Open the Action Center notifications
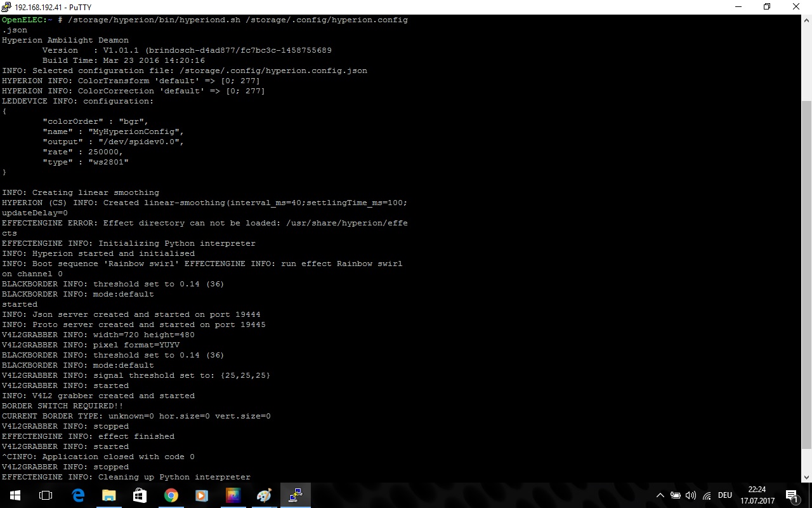Screen dimensions: 812x508 pos(791,495)
